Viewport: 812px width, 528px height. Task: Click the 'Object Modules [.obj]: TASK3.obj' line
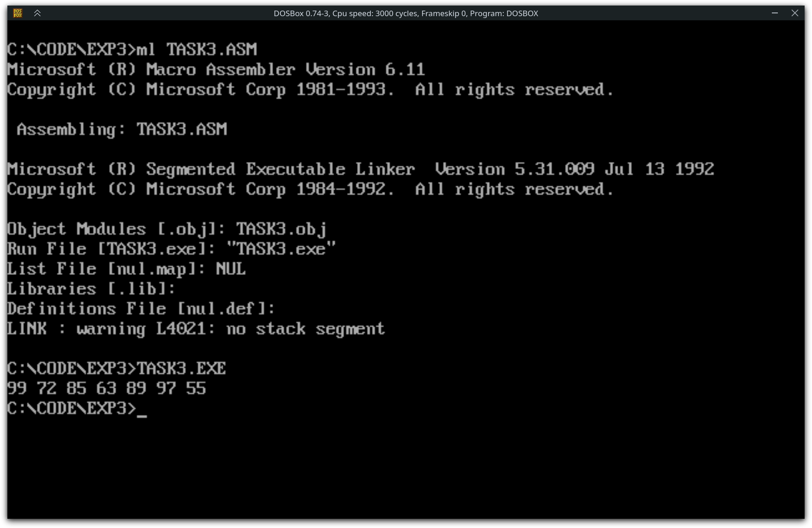coord(167,229)
